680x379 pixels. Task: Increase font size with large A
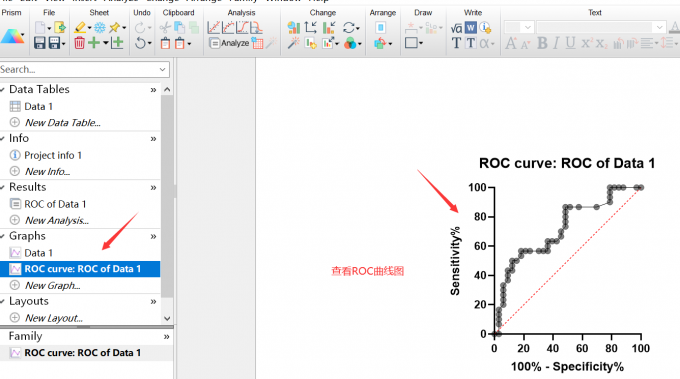pyautogui.click(x=511, y=43)
